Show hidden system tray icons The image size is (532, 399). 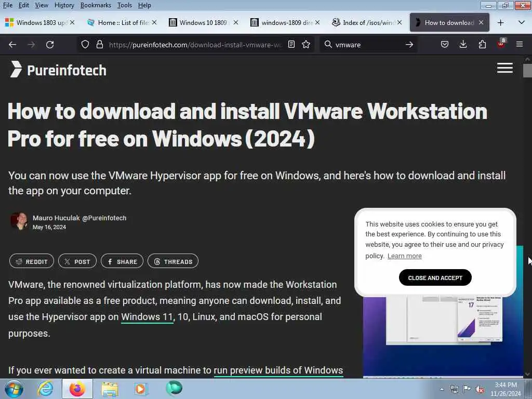[442, 390]
